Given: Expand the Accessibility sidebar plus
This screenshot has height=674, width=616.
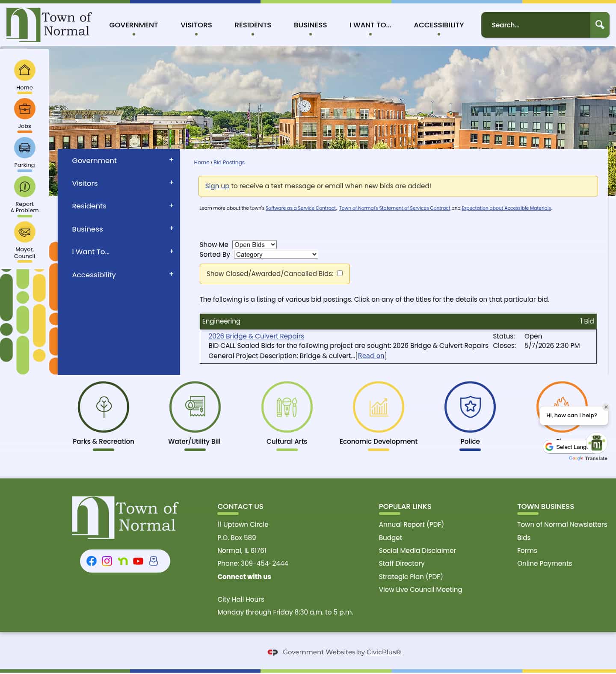Looking at the screenshot, I should (171, 274).
